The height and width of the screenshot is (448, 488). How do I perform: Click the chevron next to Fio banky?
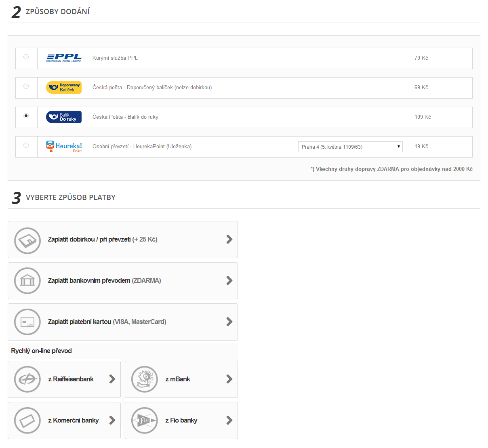(x=229, y=420)
